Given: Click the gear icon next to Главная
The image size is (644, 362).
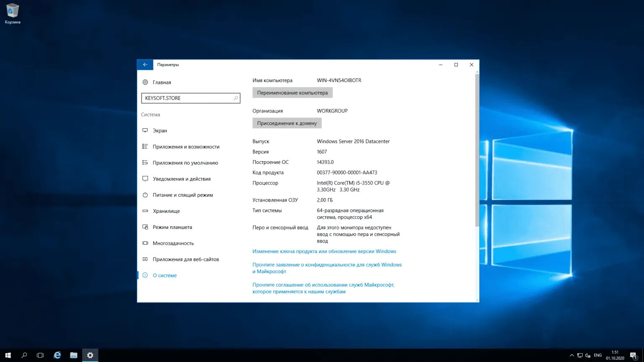Looking at the screenshot, I should 145,82.
